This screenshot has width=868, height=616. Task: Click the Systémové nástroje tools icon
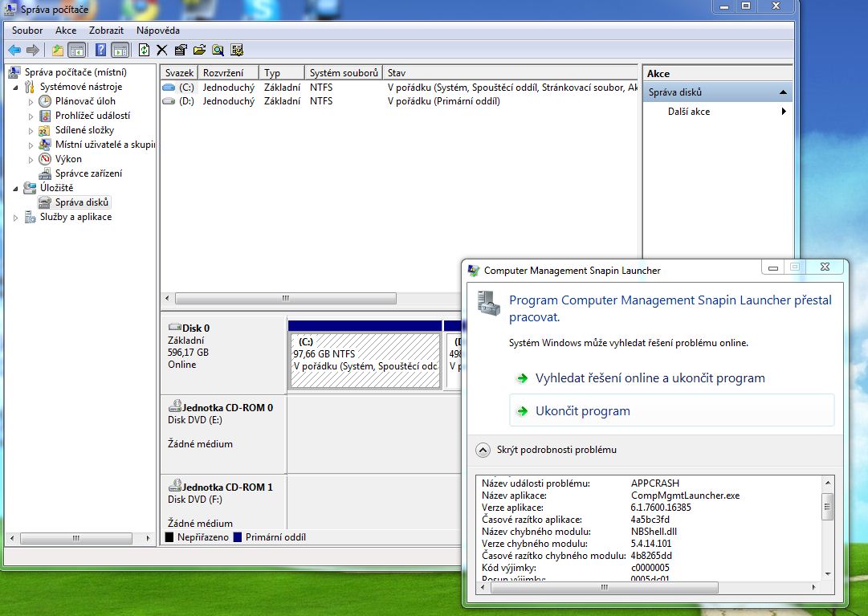coord(30,87)
